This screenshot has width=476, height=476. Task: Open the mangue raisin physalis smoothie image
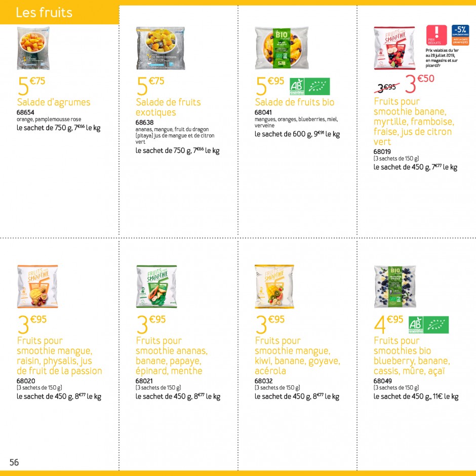37,287
